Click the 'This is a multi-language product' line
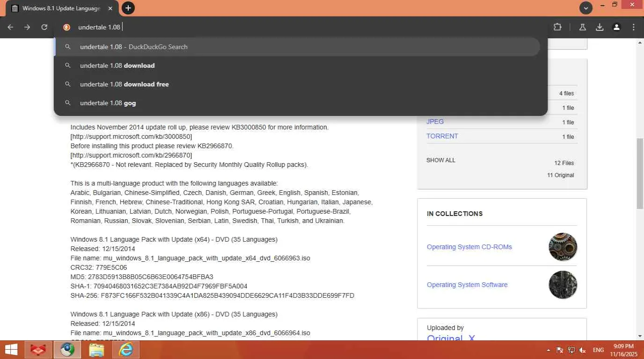Screen dimensions: 644x359 click(174, 183)
